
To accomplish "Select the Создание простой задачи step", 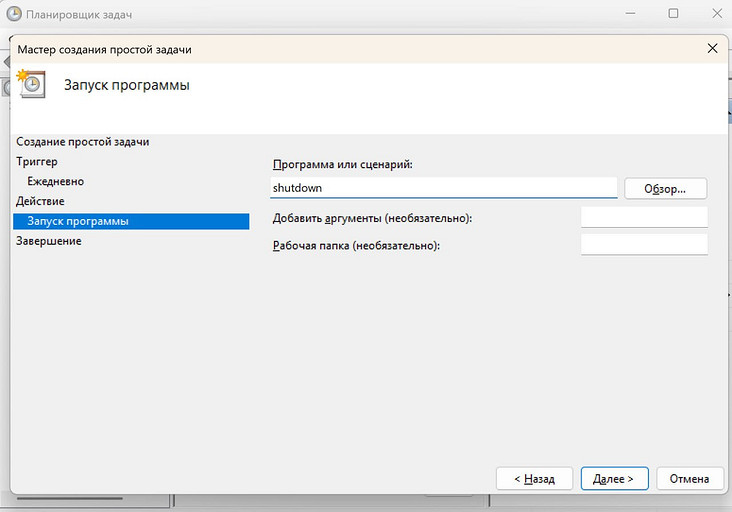I will (83, 142).
